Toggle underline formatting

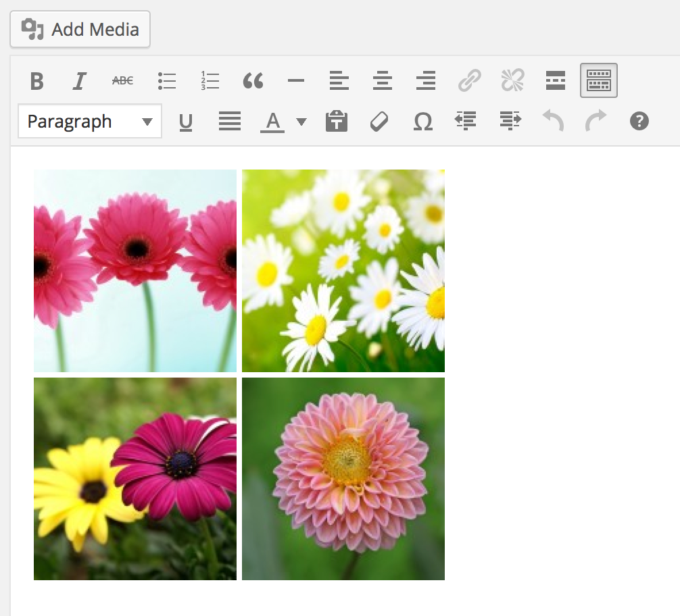pyautogui.click(x=185, y=122)
